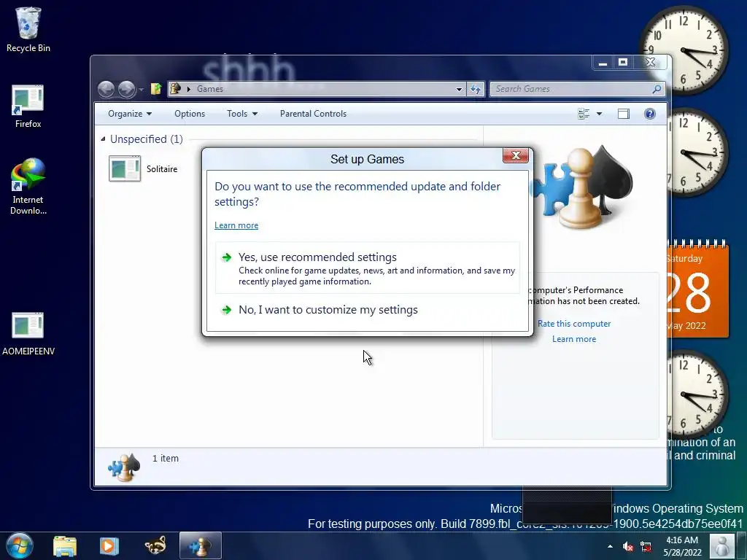Launch the Firefox desktop shortcut
This screenshot has width=747, height=560.
click(x=28, y=107)
